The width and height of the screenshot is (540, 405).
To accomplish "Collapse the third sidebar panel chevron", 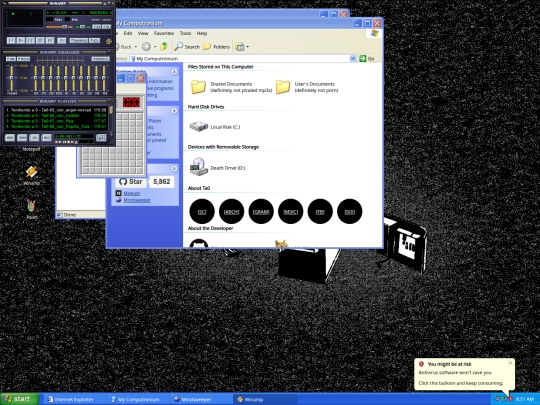I will point(174,168).
